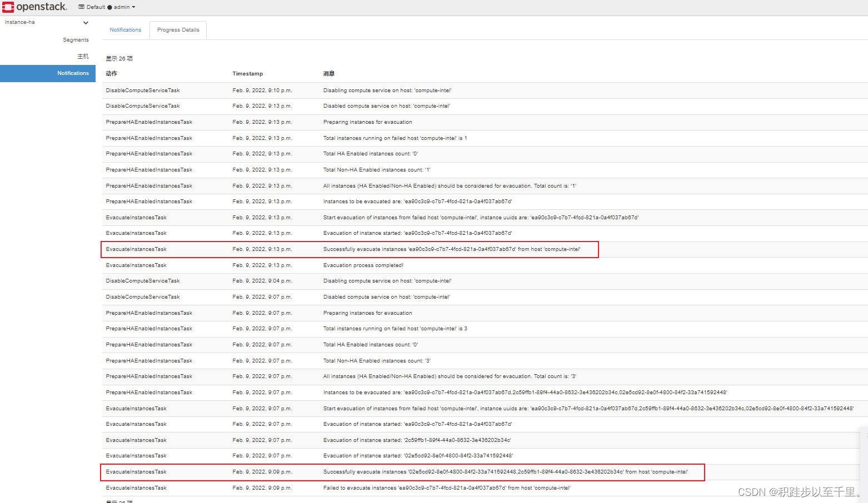Click the first DisableComputeServiceTask action cell
The height and width of the screenshot is (503, 868).
pyautogui.click(x=143, y=90)
